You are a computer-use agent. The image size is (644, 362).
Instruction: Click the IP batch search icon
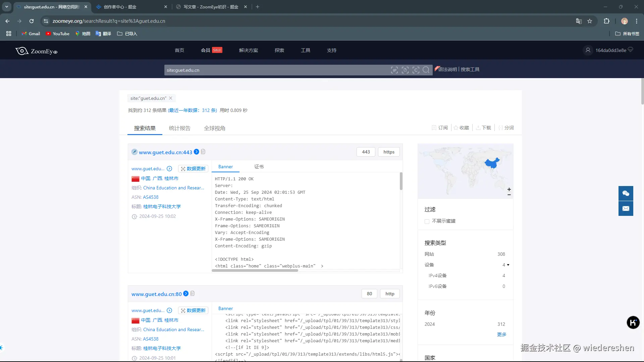click(x=394, y=70)
